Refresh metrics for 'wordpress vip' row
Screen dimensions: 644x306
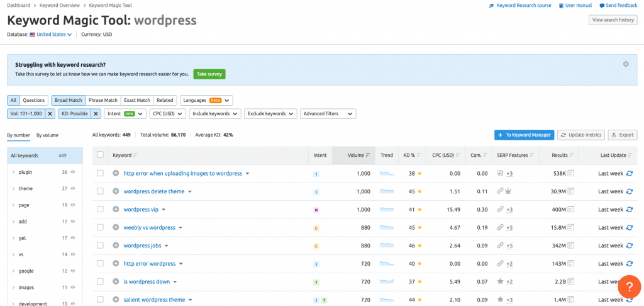tap(629, 209)
